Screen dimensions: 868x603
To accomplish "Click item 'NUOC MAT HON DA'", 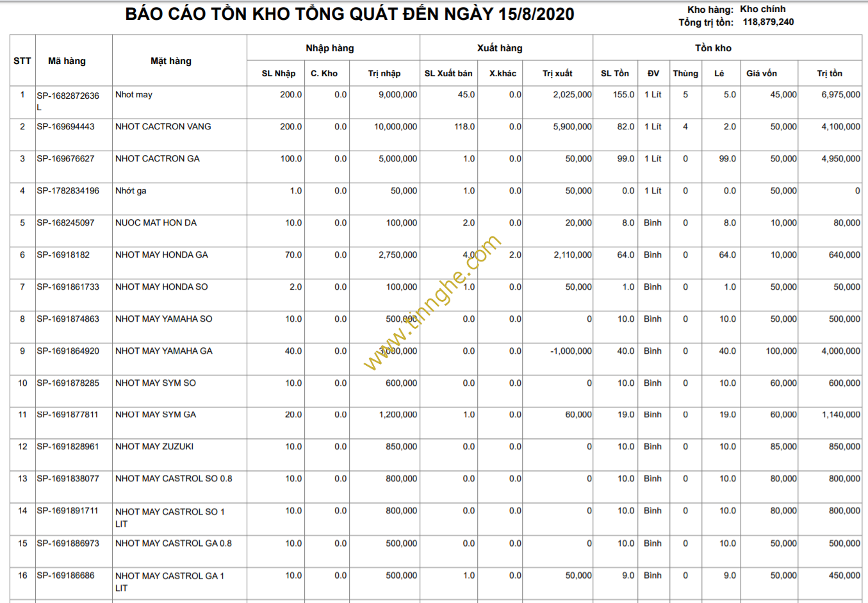I will [x=156, y=223].
